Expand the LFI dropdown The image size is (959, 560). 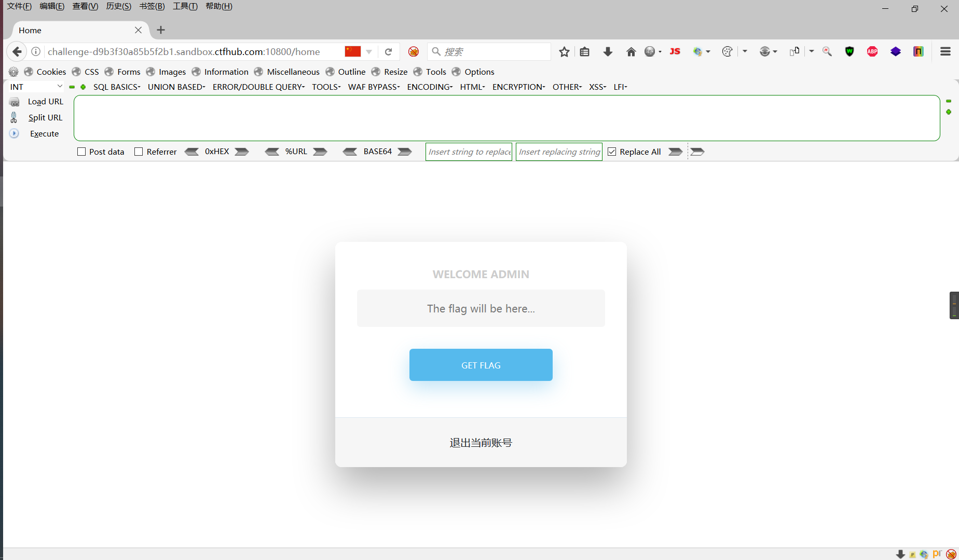click(620, 87)
